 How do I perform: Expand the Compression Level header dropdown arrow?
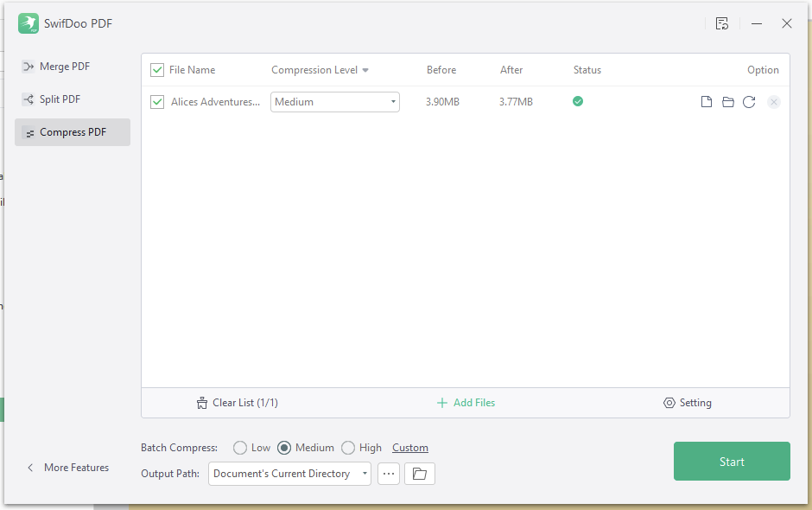[365, 70]
